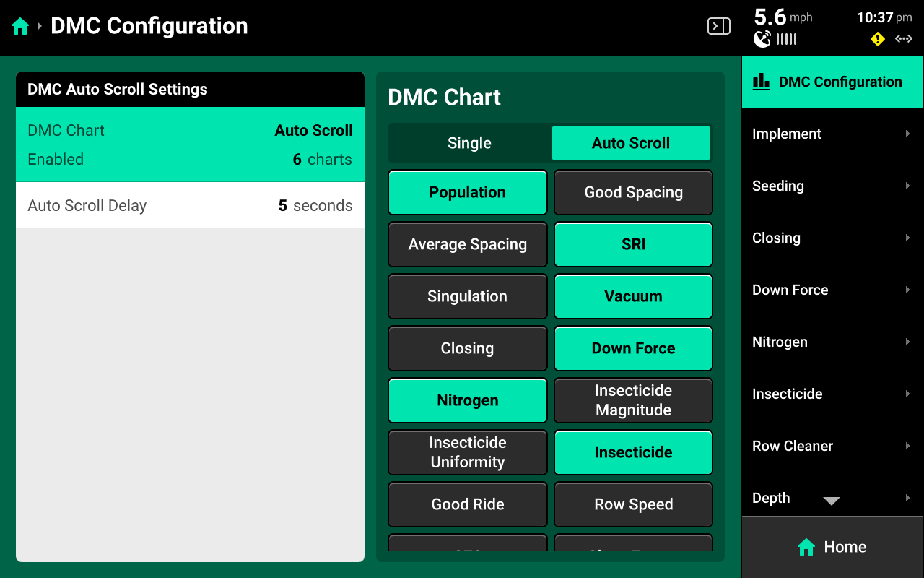Click the DMC Chart panel title
The image size is (924, 578).
point(445,98)
